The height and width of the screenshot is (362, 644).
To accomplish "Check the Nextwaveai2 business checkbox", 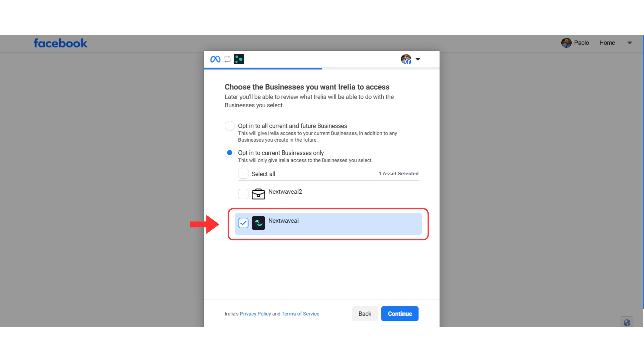I will point(243,194).
